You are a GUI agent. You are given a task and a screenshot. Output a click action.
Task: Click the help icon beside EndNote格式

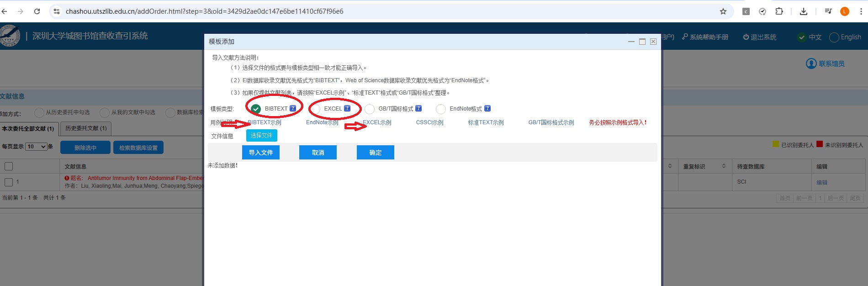(487, 108)
